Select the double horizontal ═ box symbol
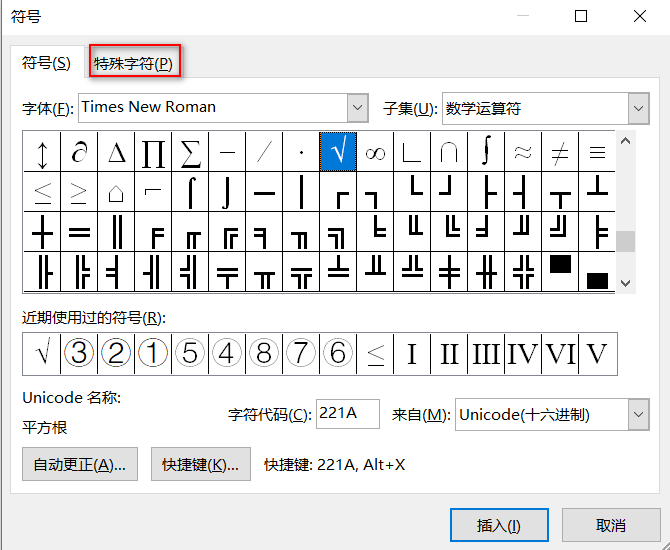 pyautogui.click(x=79, y=232)
